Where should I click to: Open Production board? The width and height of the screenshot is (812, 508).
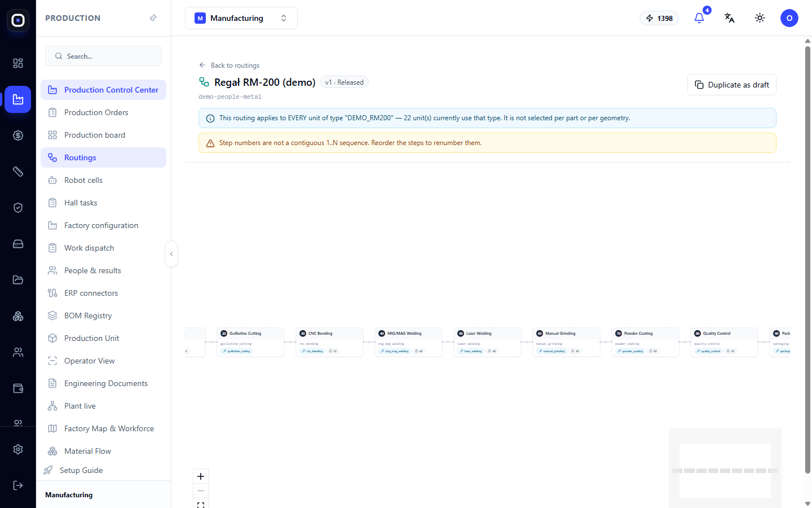click(103, 135)
